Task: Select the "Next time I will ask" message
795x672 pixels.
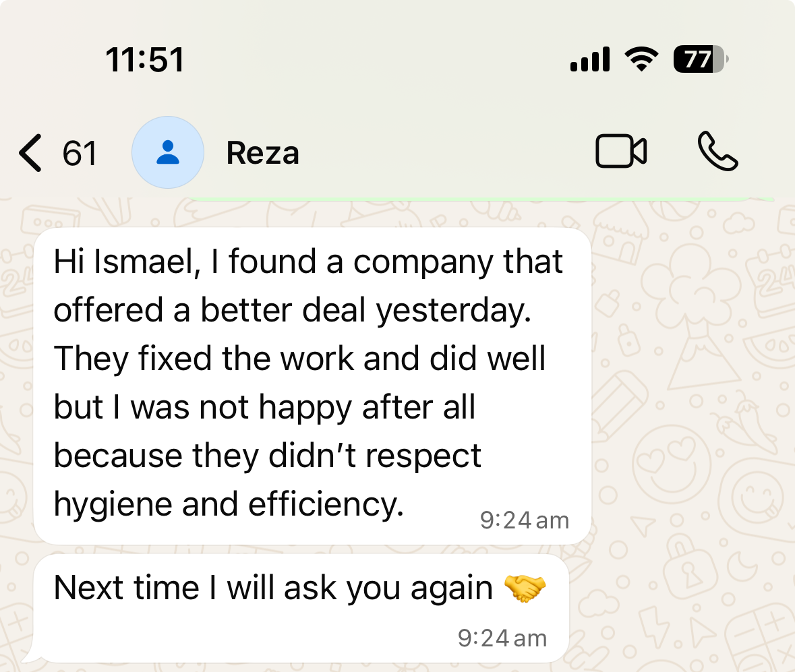Action: 272,588
